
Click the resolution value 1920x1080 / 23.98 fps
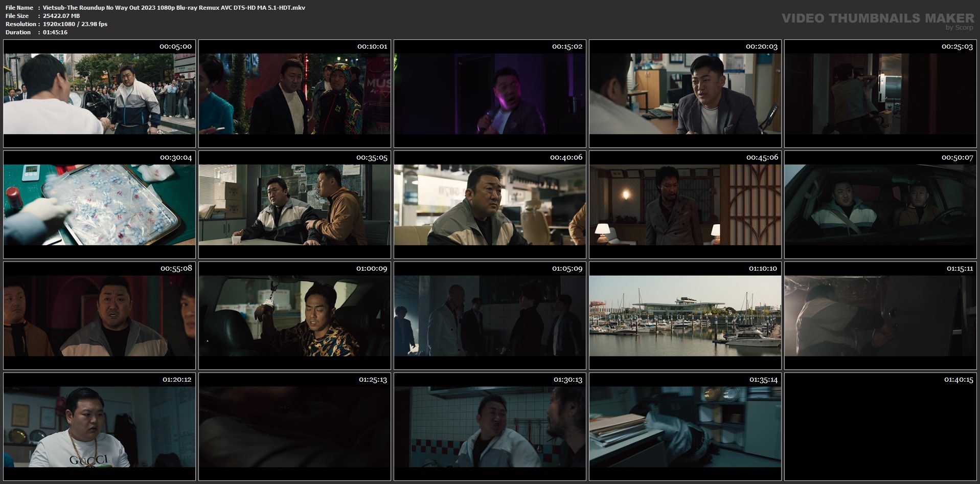click(x=75, y=24)
